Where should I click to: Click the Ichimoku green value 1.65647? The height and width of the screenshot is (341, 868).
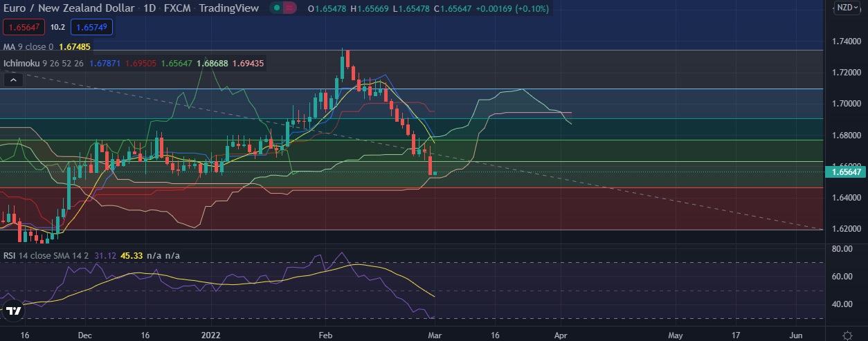pyautogui.click(x=175, y=64)
